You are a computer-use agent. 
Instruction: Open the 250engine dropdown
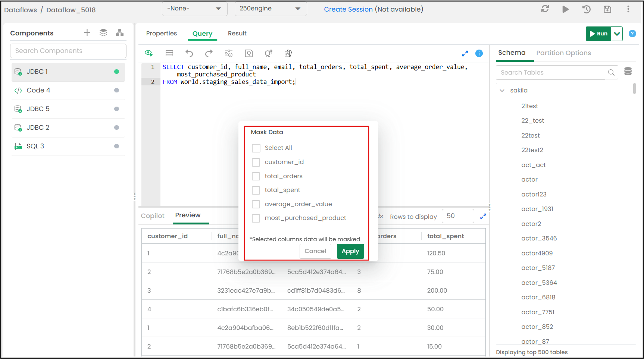coord(271,9)
